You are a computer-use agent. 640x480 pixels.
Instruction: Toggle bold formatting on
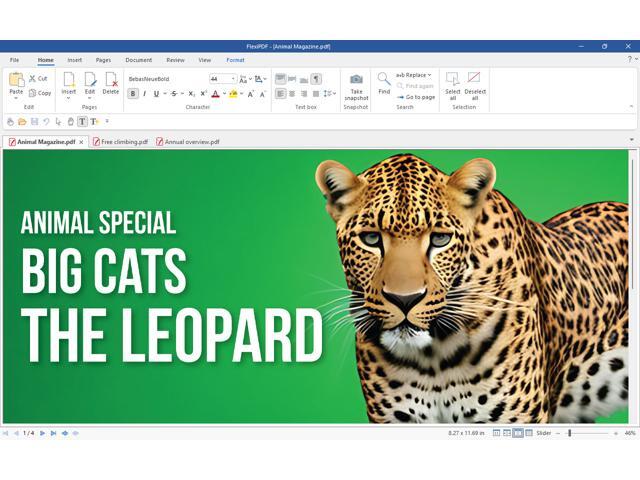pyautogui.click(x=133, y=94)
